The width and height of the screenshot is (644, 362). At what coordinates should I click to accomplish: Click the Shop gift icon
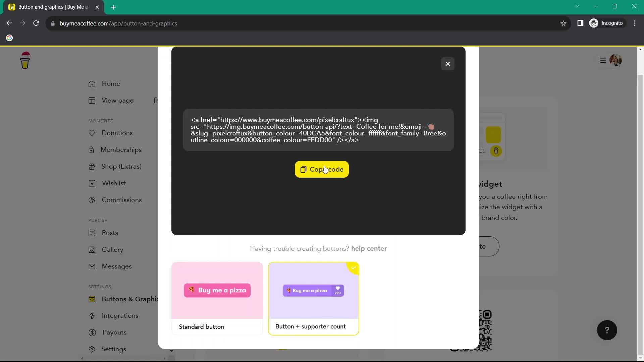coord(92,167)
